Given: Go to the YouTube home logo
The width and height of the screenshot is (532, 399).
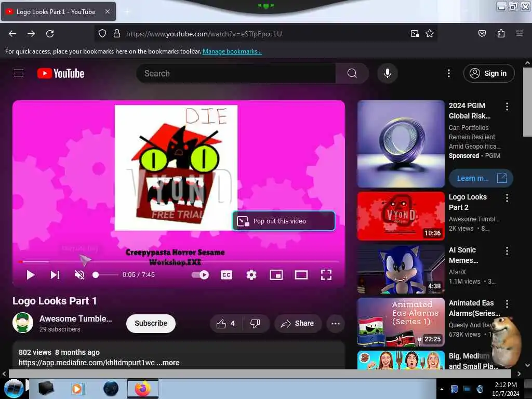Looking at the screenshot, I should point(61,73).
